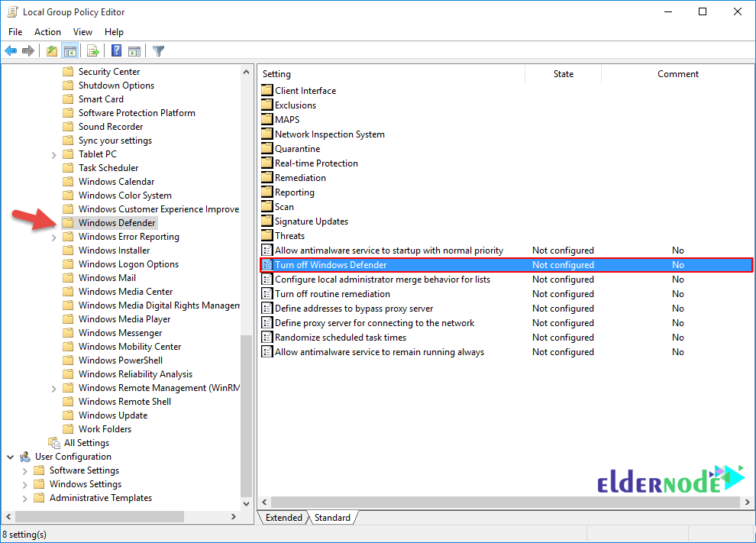The image size is (756, 543).
Task: Toggle the Show/Hide Action Pane icon
Action: pyautogui.click(x=134, y=50)
